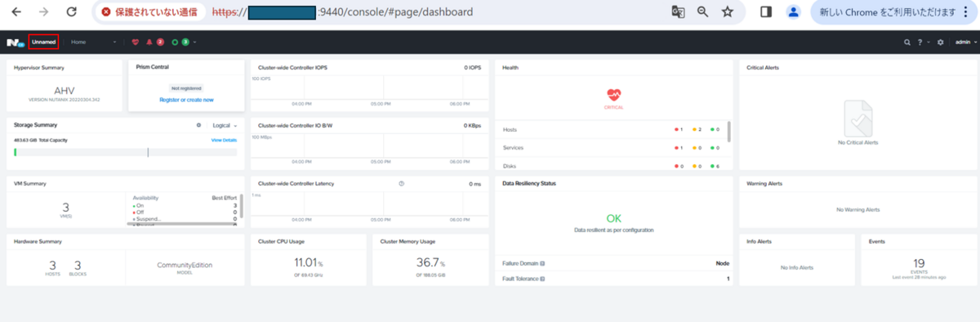980x322 pixels.
Task: Click the VM count 3 in VM Summary
Action: (x=65, y=208)
